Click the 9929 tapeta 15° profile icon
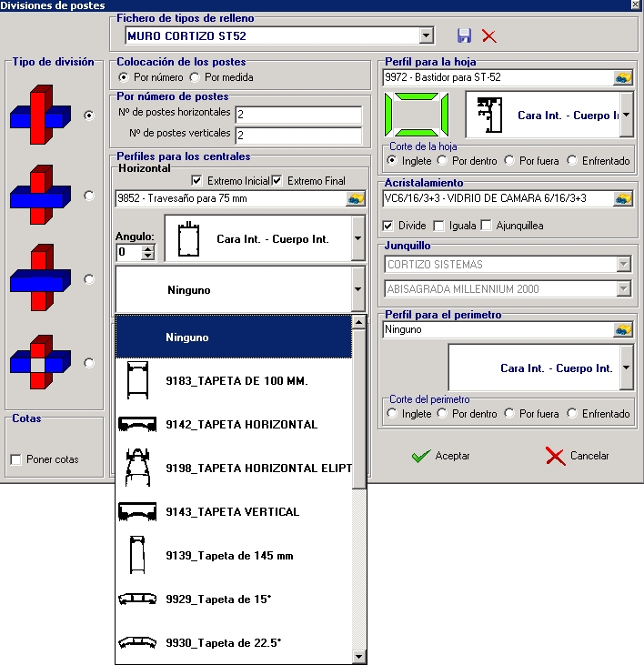Screen dimensions: 644x665 click(x=137, y=599)
